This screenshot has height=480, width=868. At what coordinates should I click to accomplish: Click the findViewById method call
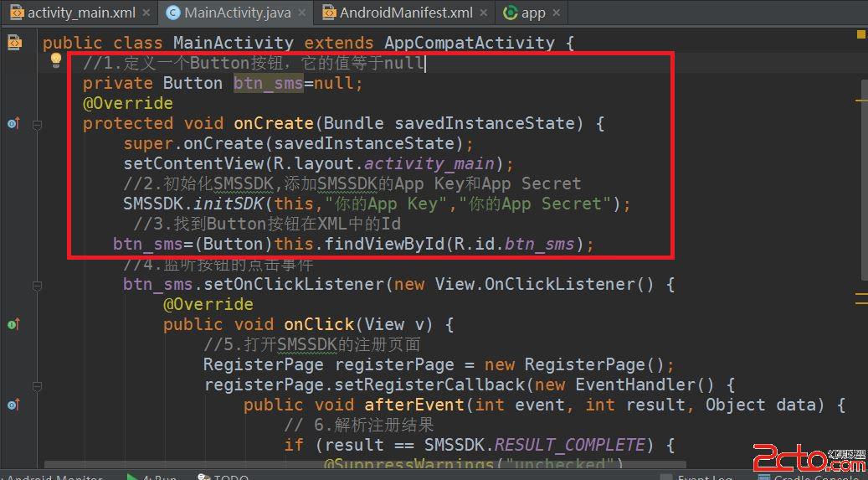[x=383, y=244]
